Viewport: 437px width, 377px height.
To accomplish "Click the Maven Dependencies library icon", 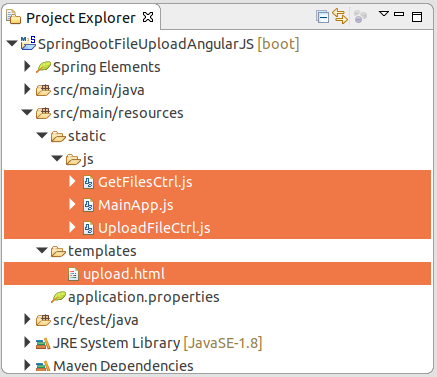I will 43,366.
